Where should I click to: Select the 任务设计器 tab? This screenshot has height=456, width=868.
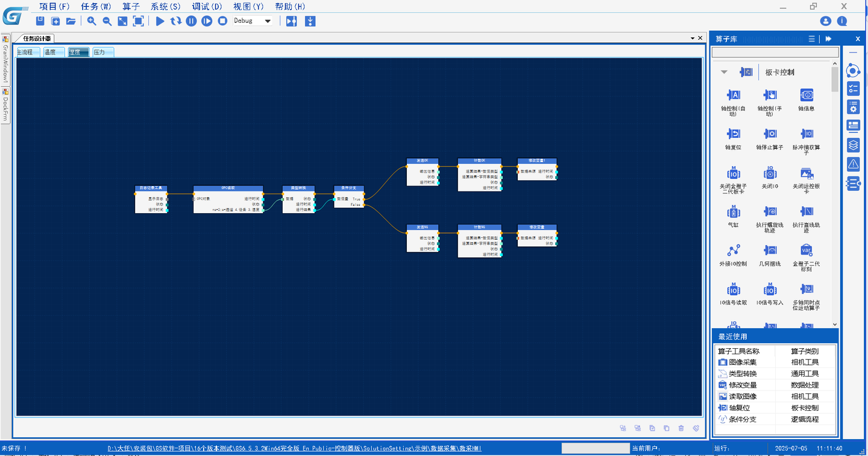click(x=37, y=38)
